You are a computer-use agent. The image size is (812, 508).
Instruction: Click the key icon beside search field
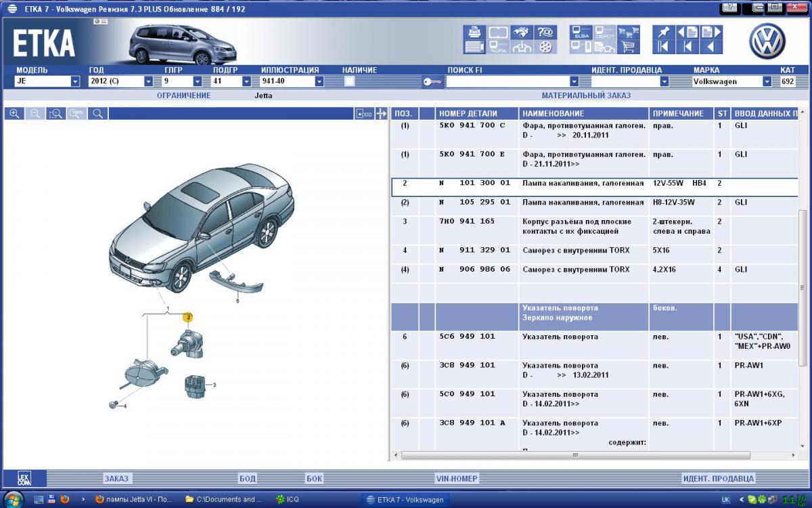(431, 82)
